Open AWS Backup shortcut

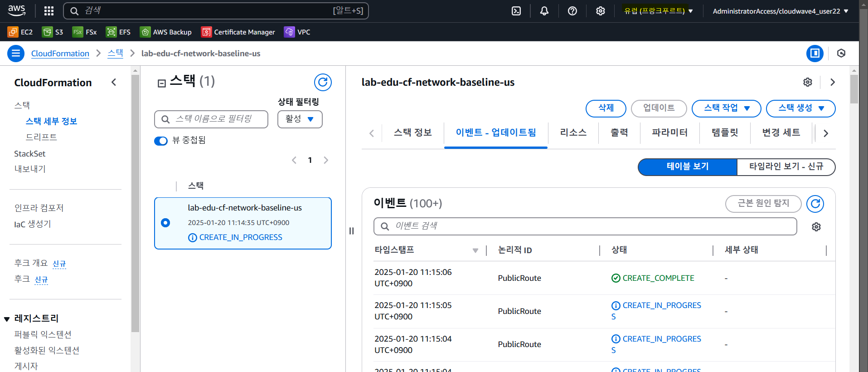pyautogui.click(x=166, y=32)
